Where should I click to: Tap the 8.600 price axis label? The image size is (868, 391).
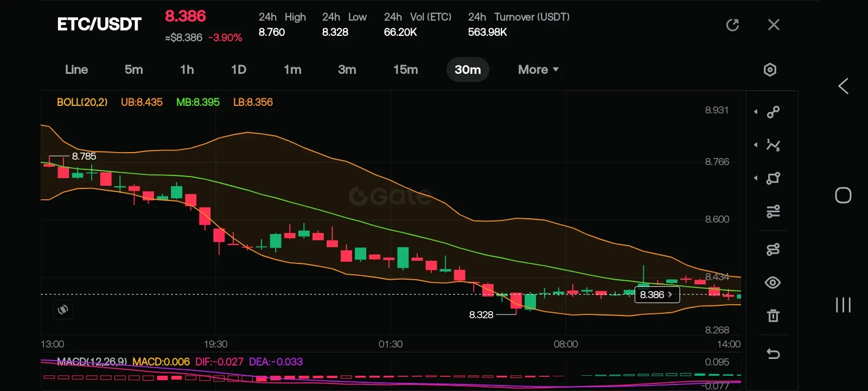point(717,219)
